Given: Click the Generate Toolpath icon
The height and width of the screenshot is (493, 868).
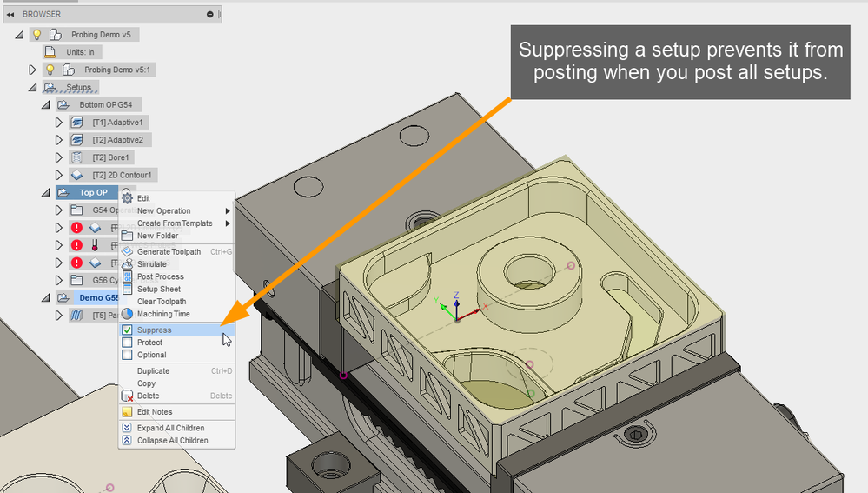Looking at the screenshot, I should (128, 251).
